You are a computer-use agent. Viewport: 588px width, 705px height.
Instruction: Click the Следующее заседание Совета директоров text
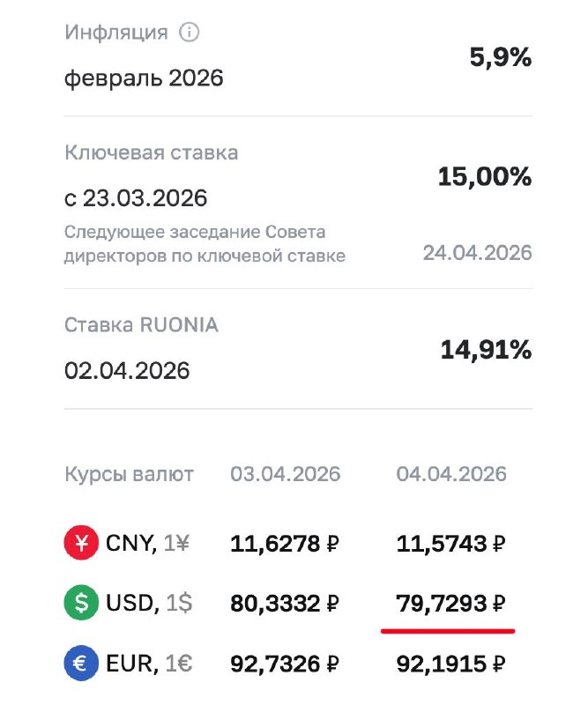(205, 244)
